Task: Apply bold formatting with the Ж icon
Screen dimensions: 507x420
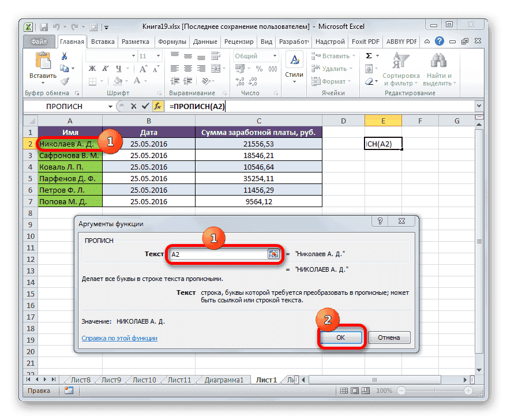Action: point(92,68)
